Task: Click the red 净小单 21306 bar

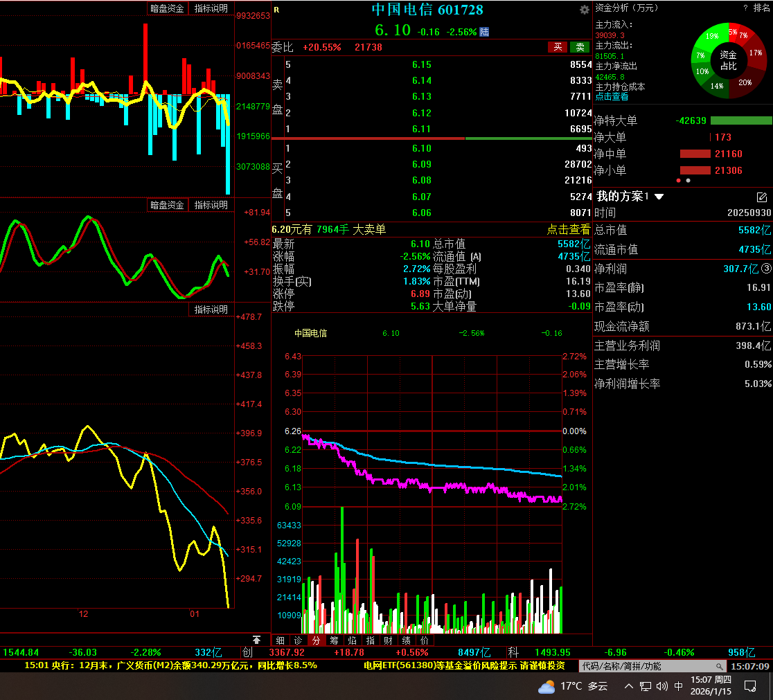Action: 695,170
